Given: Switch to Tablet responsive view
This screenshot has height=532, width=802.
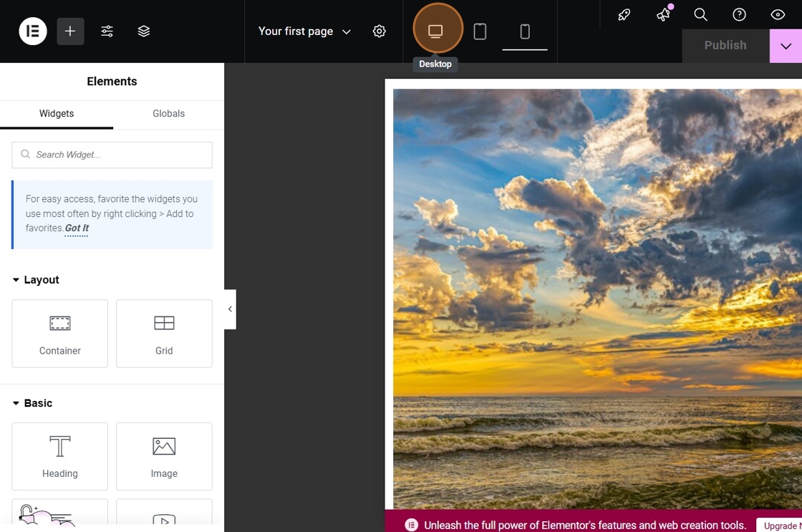Looking at the screenshot, I should (480, 32).
